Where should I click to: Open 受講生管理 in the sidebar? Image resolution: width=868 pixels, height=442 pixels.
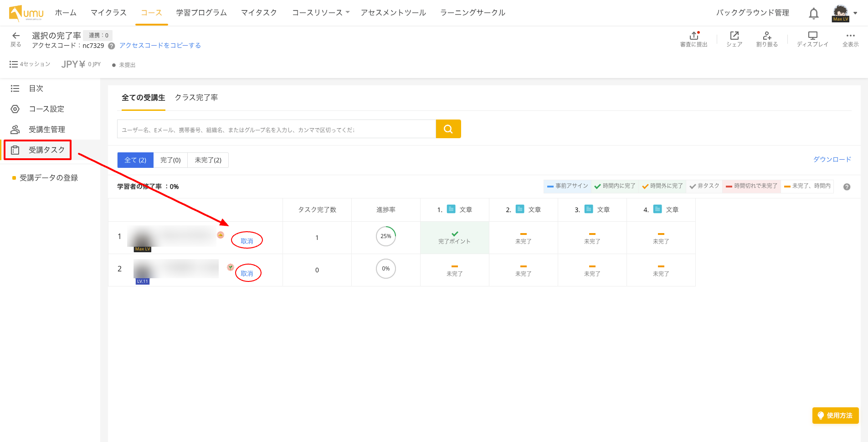46,130
